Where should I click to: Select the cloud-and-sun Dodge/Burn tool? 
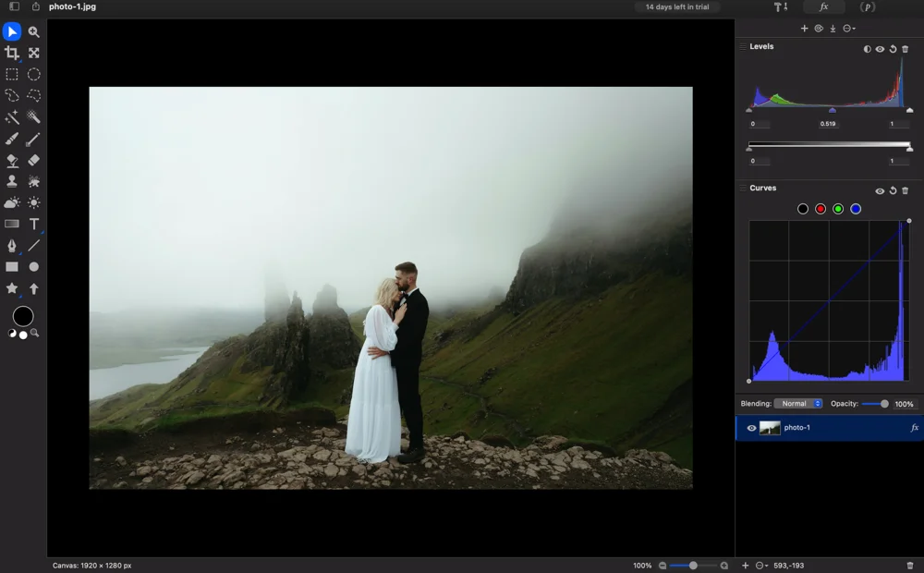pyautogui.click(x=12, y=202)
